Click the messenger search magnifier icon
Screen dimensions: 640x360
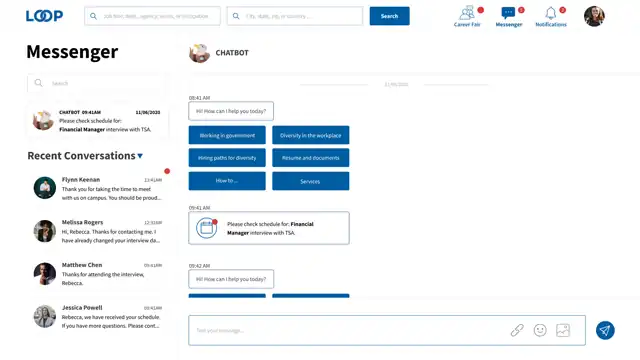[38, 83]
